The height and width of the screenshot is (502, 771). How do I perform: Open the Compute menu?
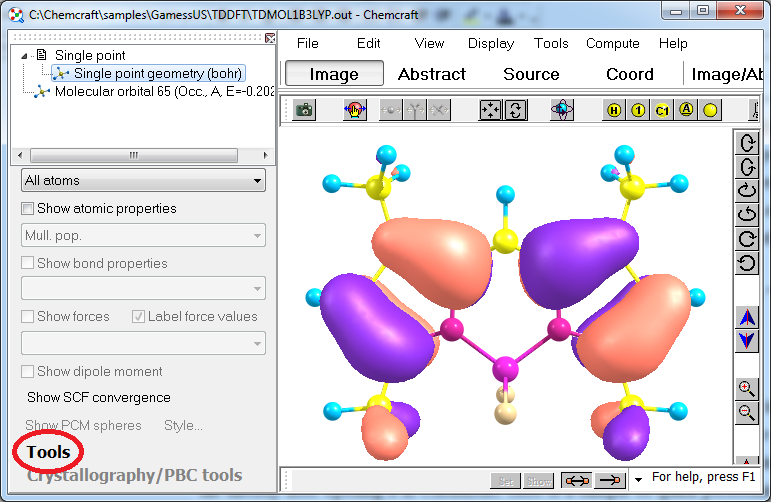612,43
